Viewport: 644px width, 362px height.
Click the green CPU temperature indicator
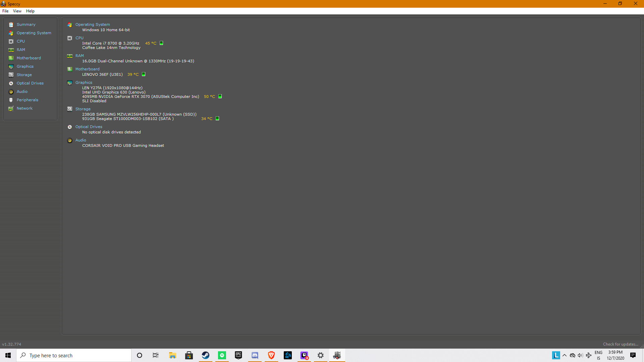pyautogui.click(x=161, y=43)
